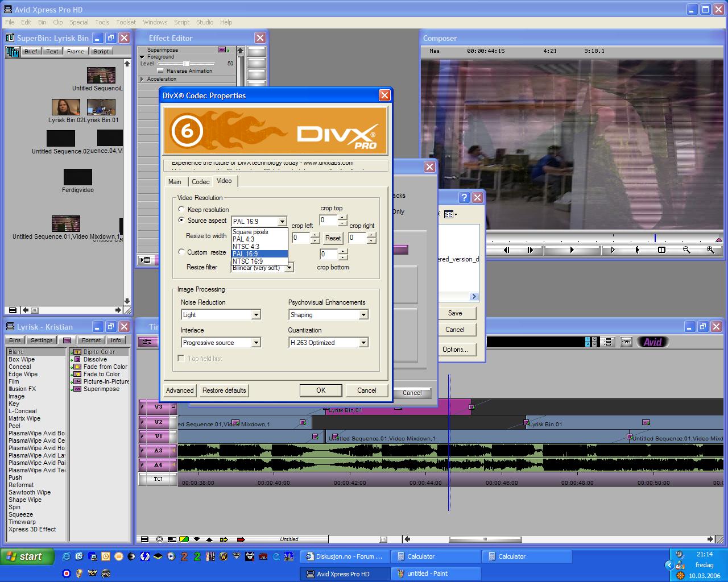This screenshot has height=582, width=728.
Task: Select Source aspect radio button
Action: (181, 220)
